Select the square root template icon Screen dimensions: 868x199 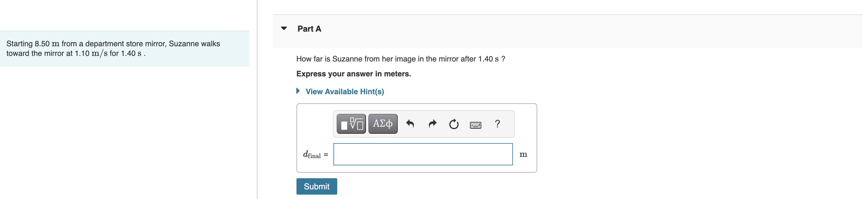(x=351, y=124)
